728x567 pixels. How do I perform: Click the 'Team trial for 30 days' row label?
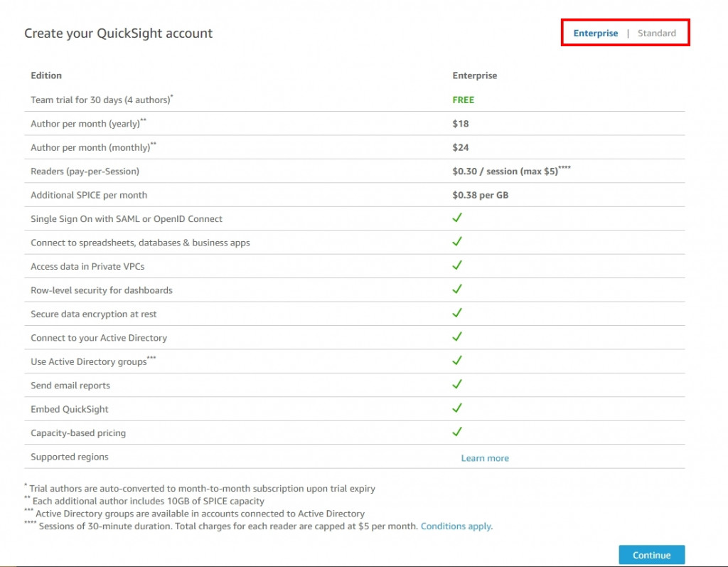coord(102,100)
